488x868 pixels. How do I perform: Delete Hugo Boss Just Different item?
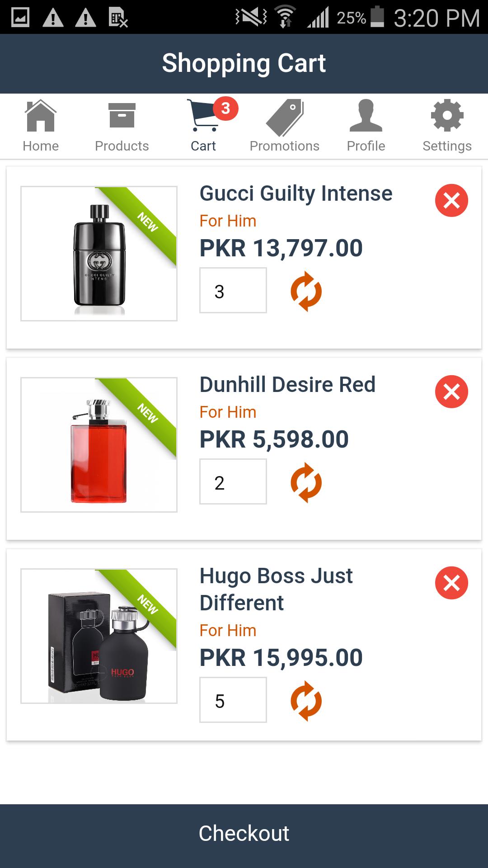point(451,583)
